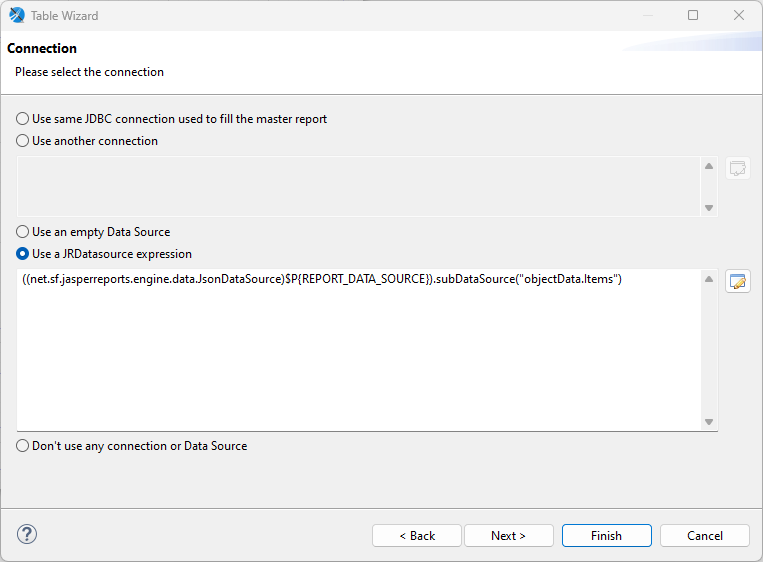
Task: Click the empty connection list area
Action: 358,186
